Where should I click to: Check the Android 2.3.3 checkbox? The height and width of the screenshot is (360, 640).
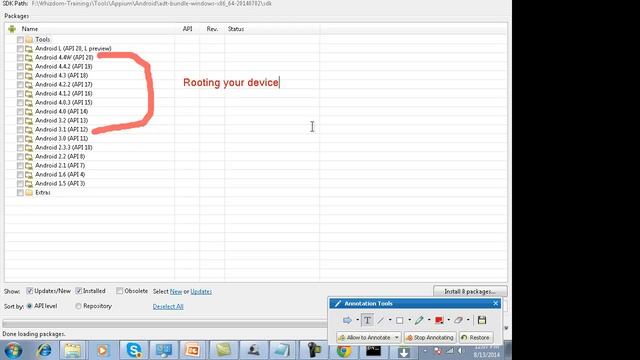point(20,147)
